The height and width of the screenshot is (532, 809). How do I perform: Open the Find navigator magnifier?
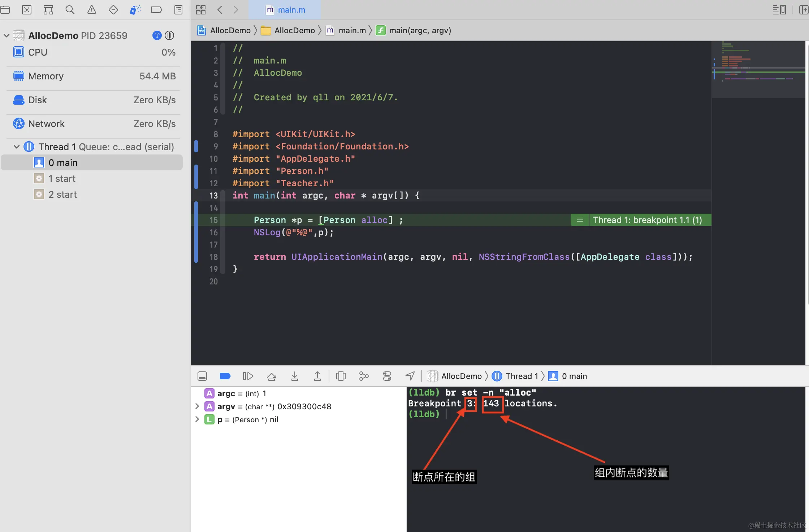(x=70, y=10)
